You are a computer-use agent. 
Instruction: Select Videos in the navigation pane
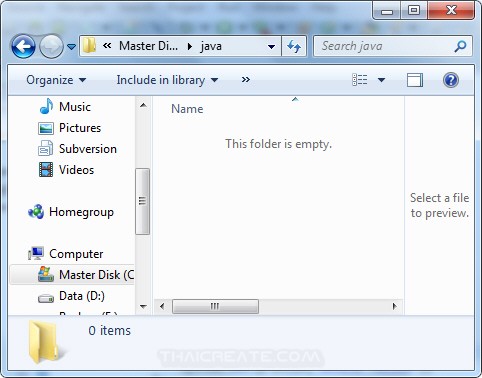76,170
